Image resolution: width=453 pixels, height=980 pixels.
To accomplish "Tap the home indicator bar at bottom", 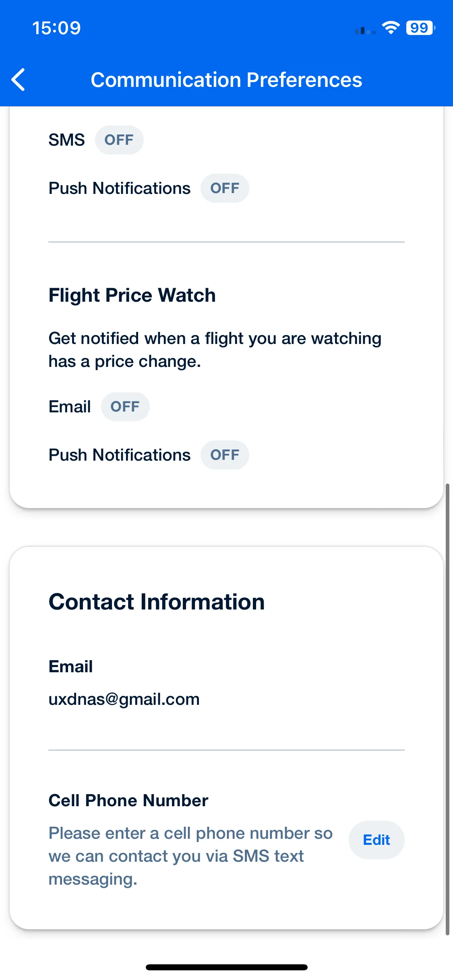I will [x=226, y=967].
